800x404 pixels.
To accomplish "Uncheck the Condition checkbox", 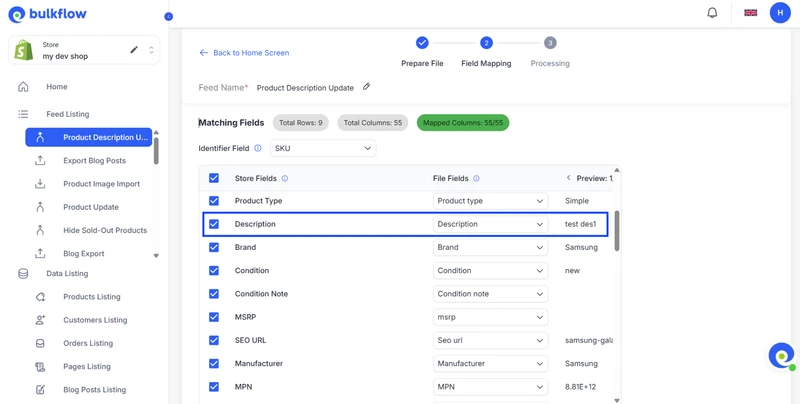I will pyautogui.click(x=214, y=271).
